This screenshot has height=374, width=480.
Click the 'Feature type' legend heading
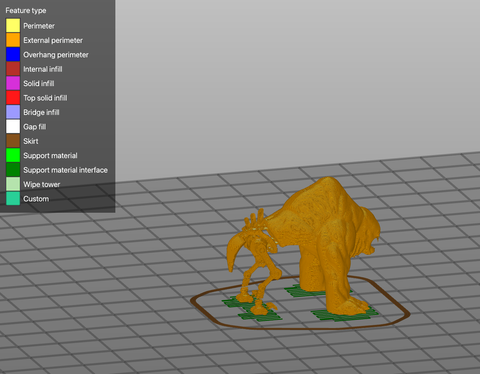point(26,11)
